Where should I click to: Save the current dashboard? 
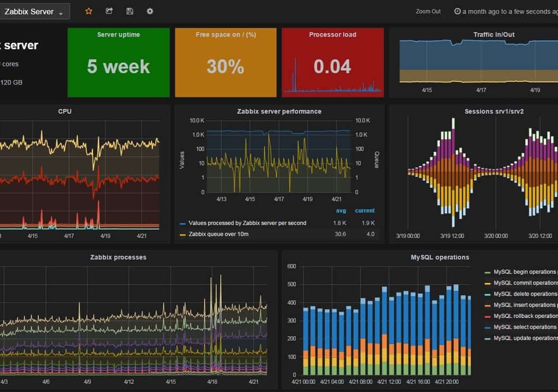129,11
